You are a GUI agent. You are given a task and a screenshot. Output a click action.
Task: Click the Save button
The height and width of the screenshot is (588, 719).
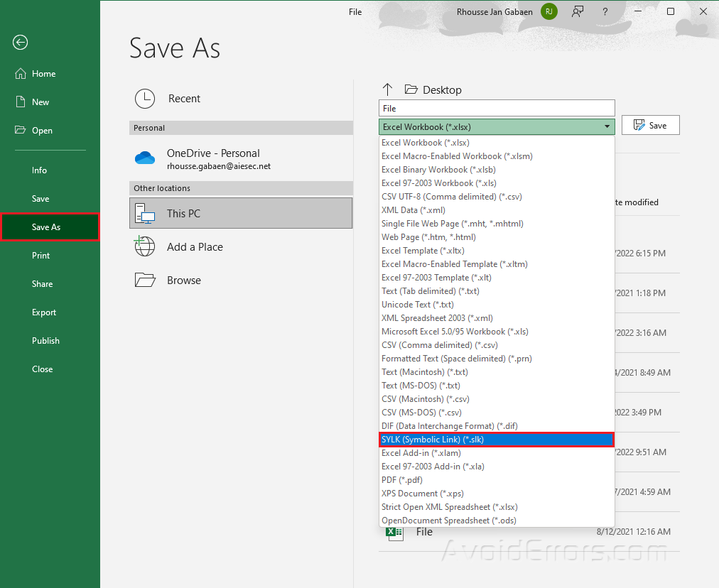650,126
